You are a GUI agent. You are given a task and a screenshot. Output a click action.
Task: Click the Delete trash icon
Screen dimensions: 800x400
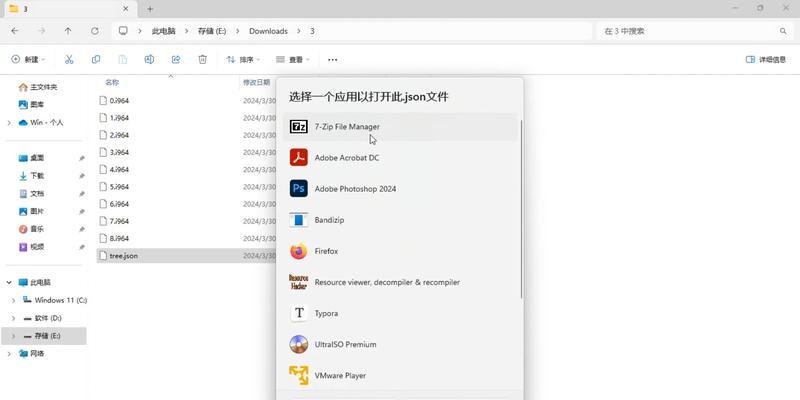203,60
